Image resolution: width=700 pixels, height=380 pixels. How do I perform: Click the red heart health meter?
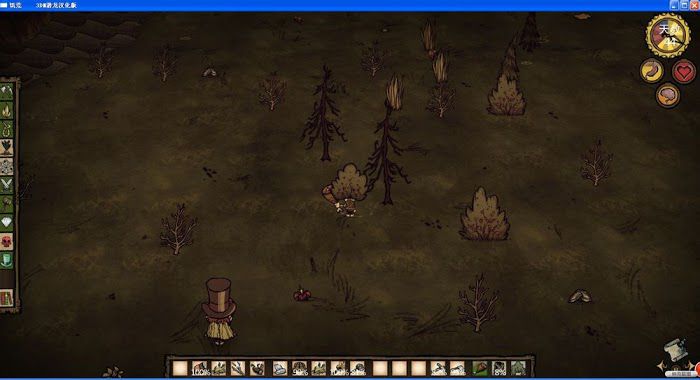point(684,71)
